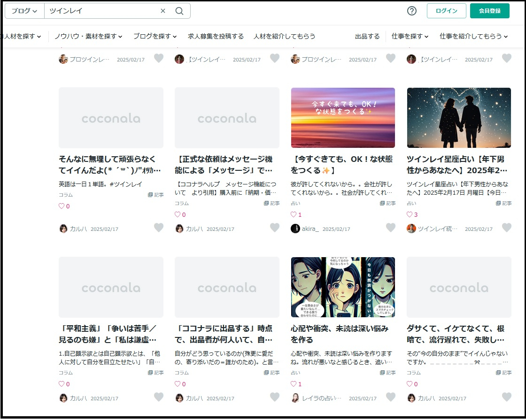Click カルハ avatar on ダサくて post
This screenshot has height=420, width=526.
point(411,398)
